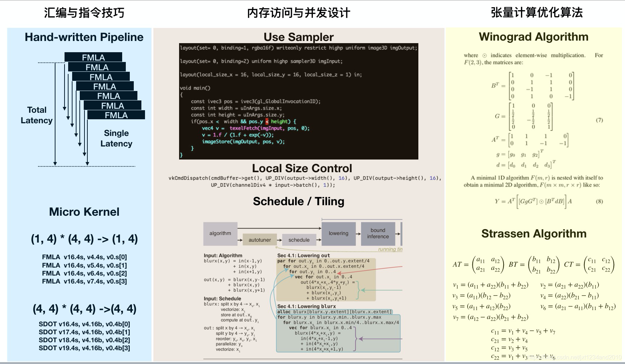Click the 'vkCmdDispatch(cmdBuffer->get()' code line
The height and width of the screenshot is (364, 625).
click(x=305, y=178)
